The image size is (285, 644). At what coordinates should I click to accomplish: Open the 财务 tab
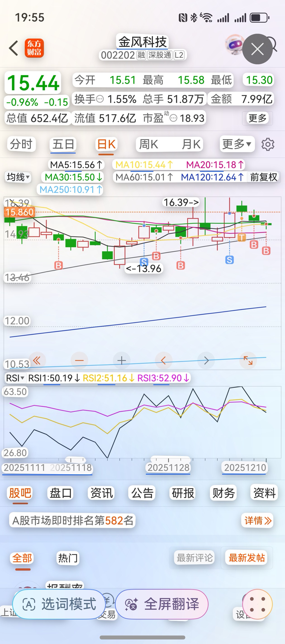pos(223,493)
